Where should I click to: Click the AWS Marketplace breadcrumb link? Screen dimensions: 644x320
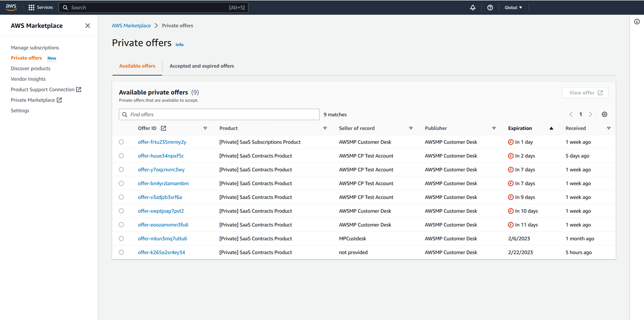pyautogui.click(x=131, y=26)
